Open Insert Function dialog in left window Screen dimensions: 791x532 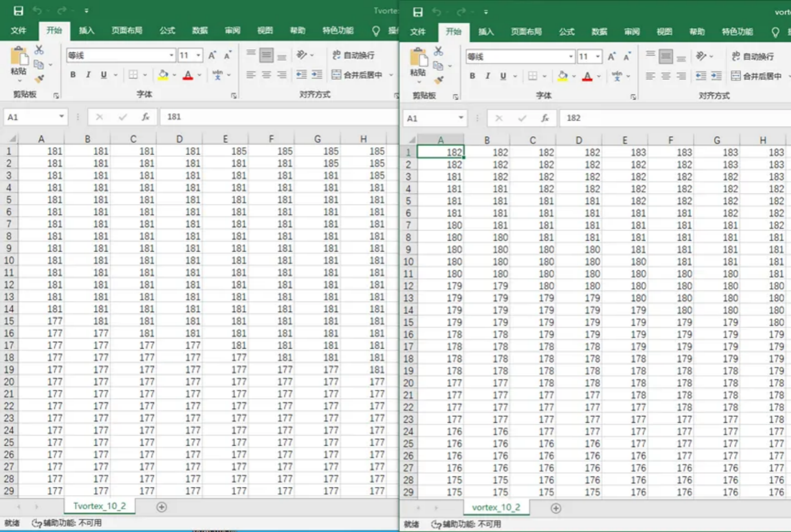145,117
